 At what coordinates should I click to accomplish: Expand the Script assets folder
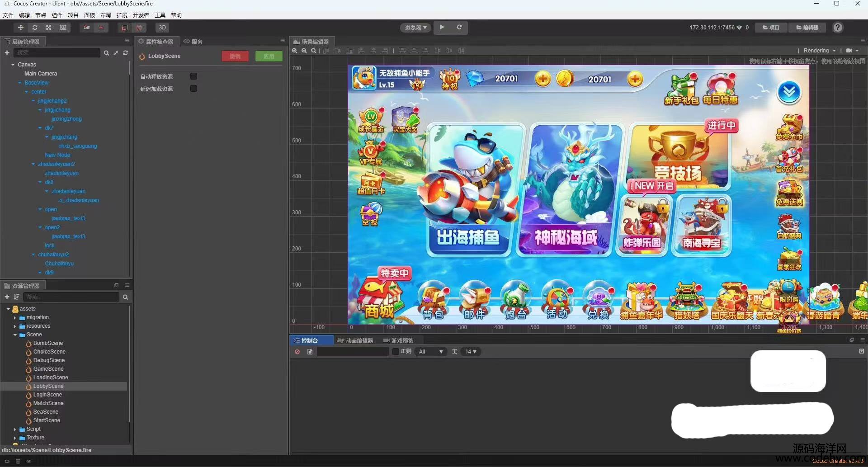coord(14,429)
